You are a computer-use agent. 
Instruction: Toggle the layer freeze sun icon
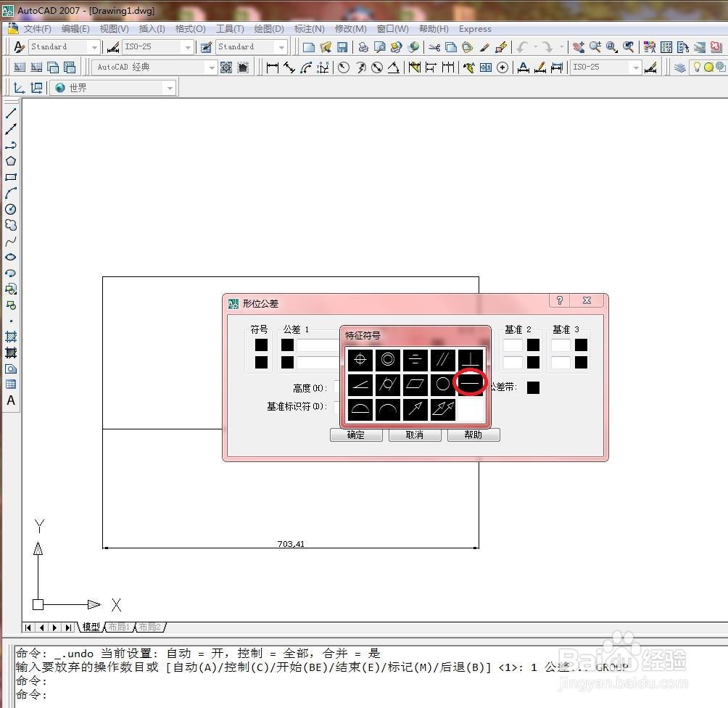(708, 67)
